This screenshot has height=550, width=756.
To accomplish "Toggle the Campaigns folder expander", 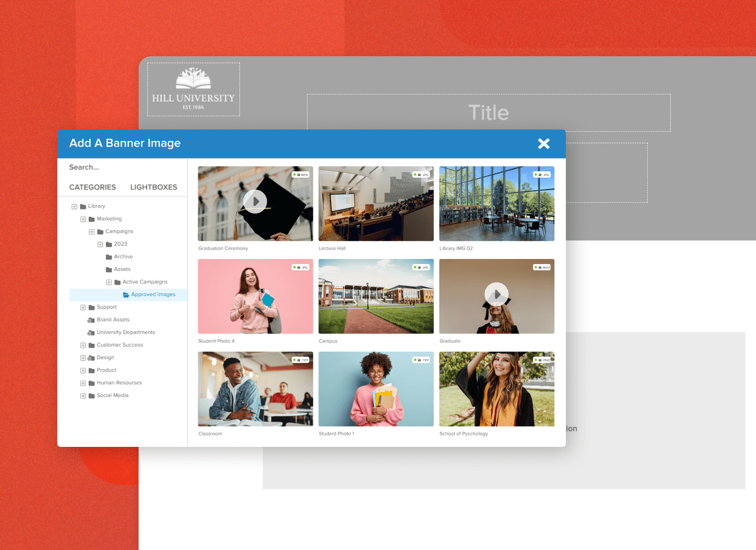I will [92, 231].
